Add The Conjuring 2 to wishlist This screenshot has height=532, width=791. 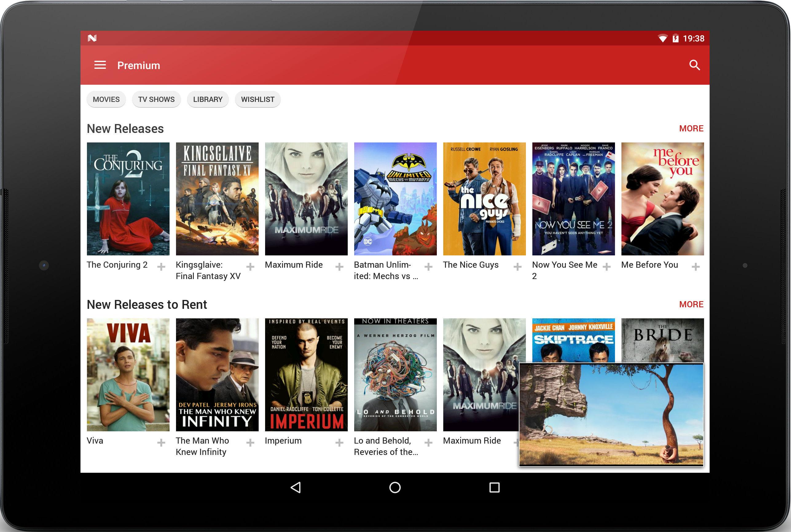161,267
